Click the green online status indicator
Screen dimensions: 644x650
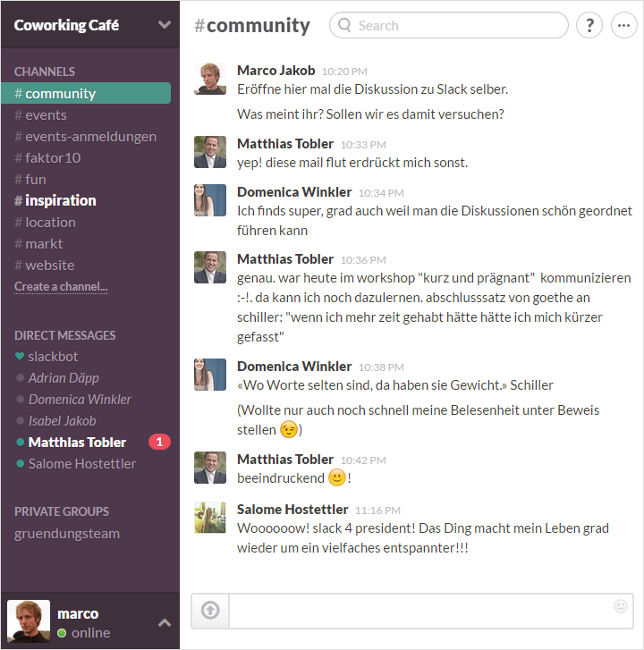[62, 633]
